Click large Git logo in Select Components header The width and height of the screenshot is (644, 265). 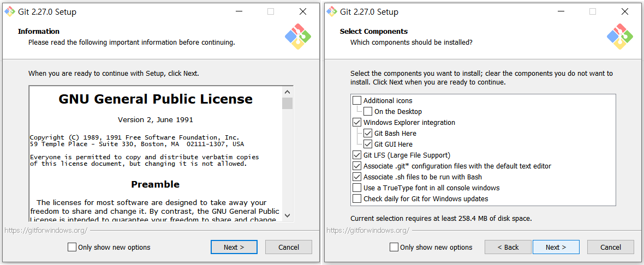pos(620,37)
